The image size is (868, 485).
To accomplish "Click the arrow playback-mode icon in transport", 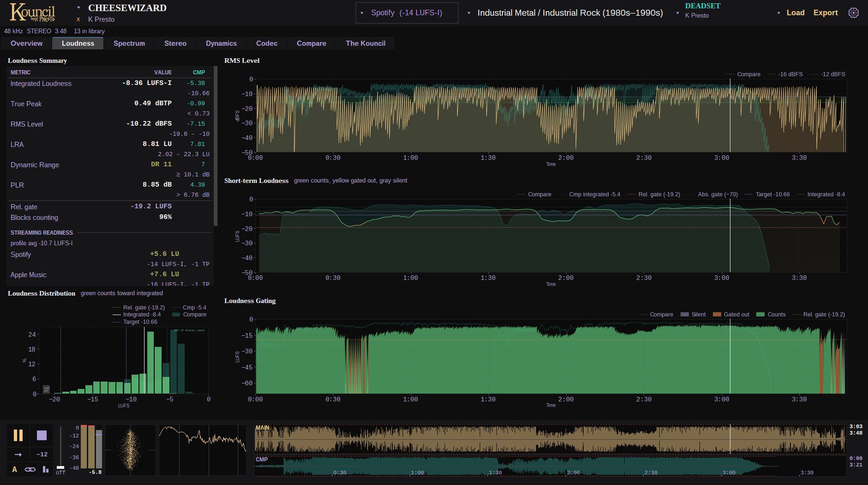I will click(18, 455).
